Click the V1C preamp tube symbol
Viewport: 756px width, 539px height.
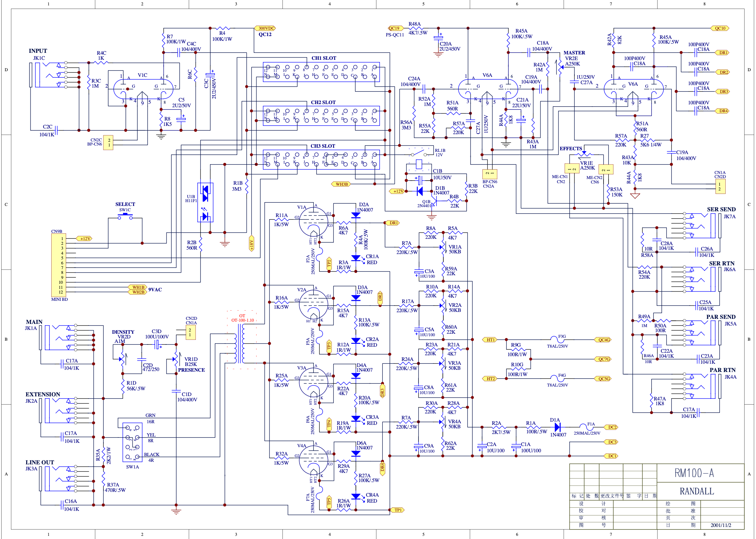[143, 89]
